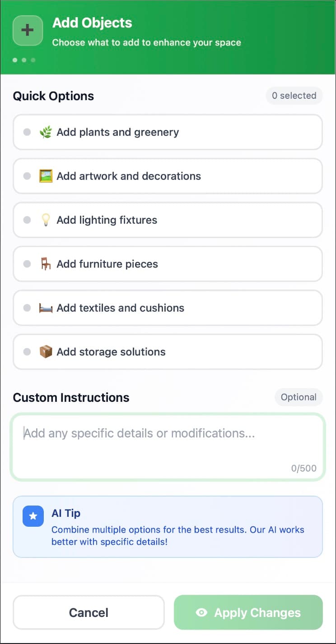Viewport: 336px width, 644px height.
Task: Click the blue star AI Tip icon
Action: point(33,516)
